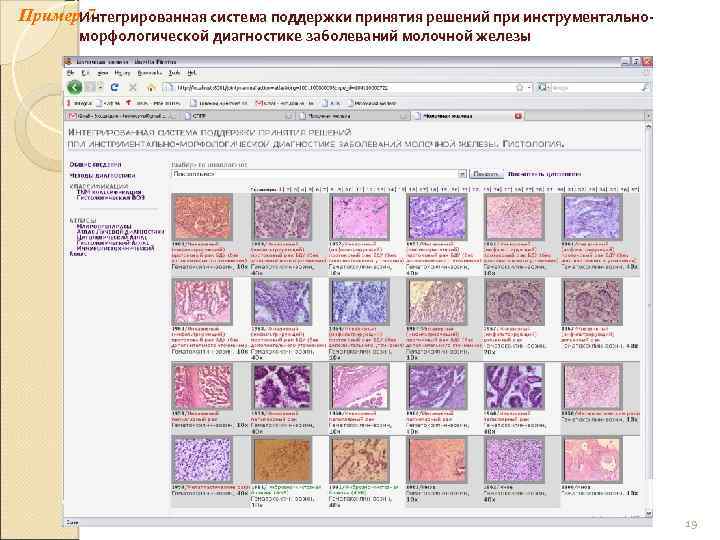This screenshot has height=540, width=720.
Task: Open the TNM классификация sidebar link
Action: pyautogui.click(x=109, y=192)
